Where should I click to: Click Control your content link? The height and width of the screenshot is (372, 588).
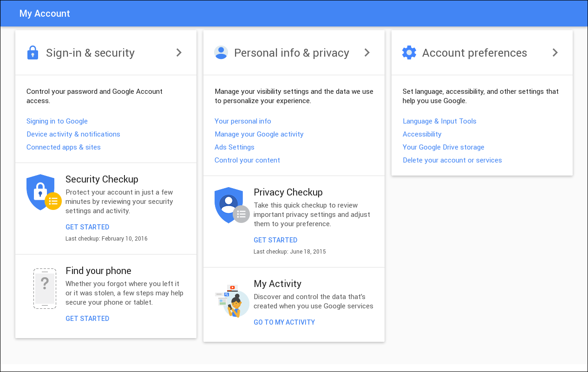tap(248, 160)
